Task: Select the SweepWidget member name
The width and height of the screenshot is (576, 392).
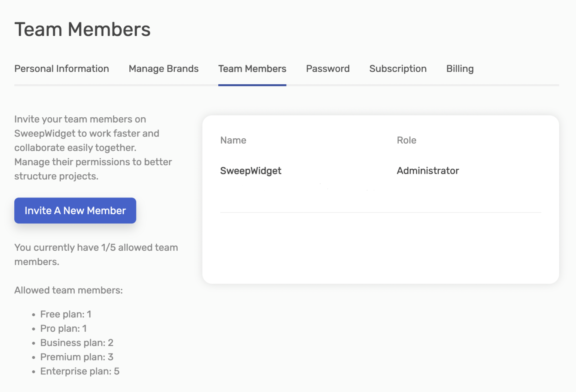Action: click(x=250, y=171)
